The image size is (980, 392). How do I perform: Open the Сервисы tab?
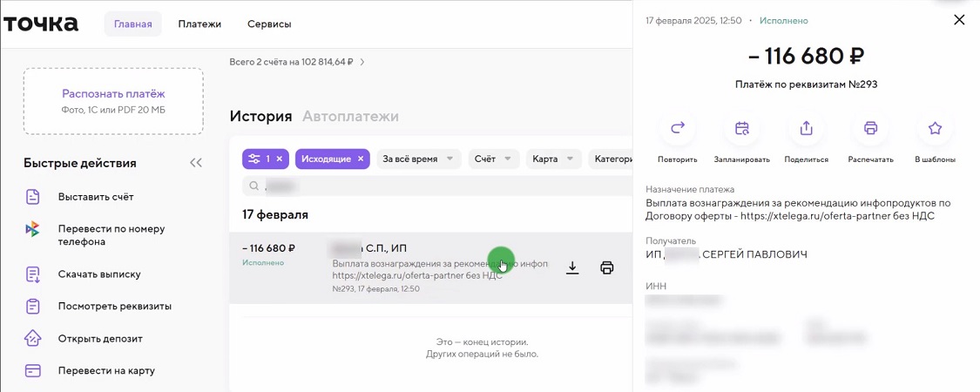[x=269, y=24]
